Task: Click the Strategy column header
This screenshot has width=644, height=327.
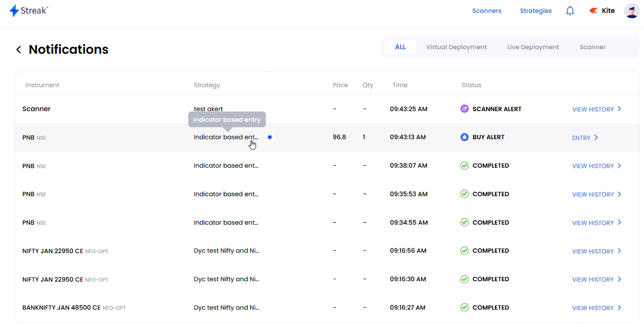Action: coord(207,85)
